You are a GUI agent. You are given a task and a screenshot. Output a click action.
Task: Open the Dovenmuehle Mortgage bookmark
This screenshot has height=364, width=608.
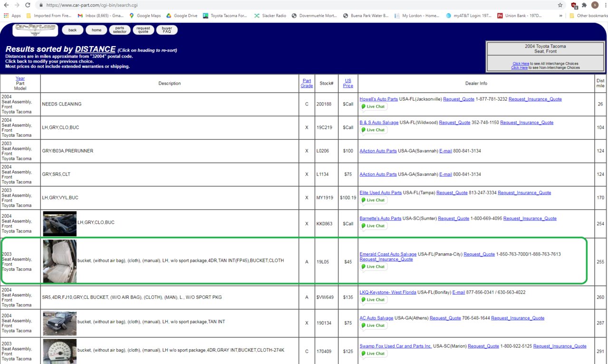point(314,16)
